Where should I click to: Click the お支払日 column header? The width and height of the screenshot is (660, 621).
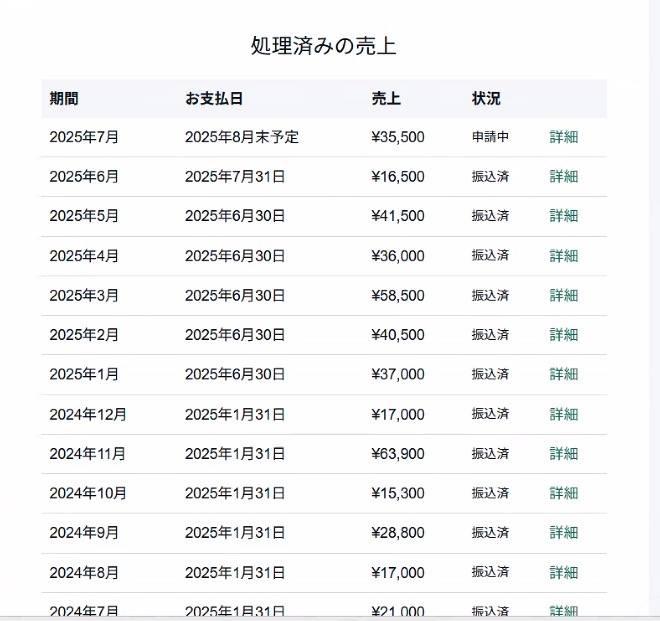[214, 99]
